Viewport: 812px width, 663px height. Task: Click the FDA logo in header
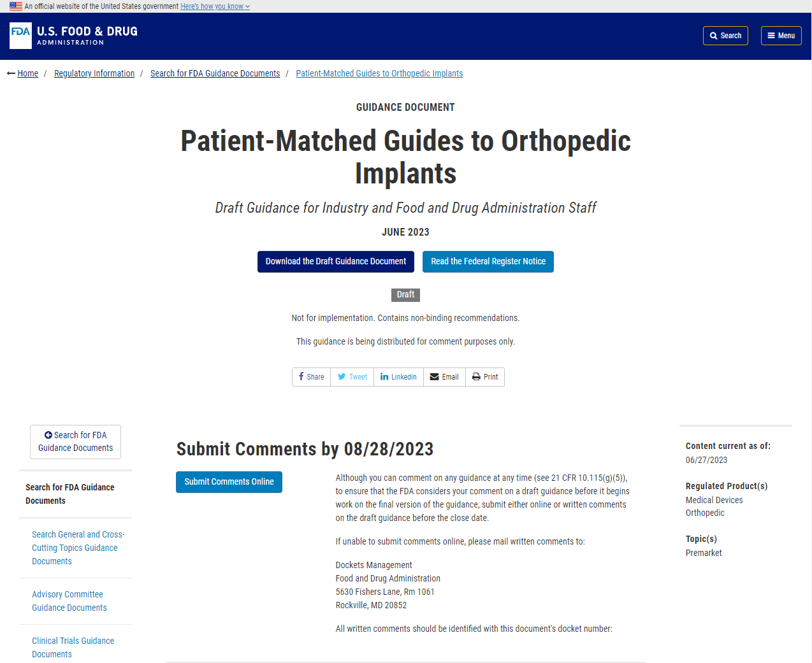tap(73, 36)
